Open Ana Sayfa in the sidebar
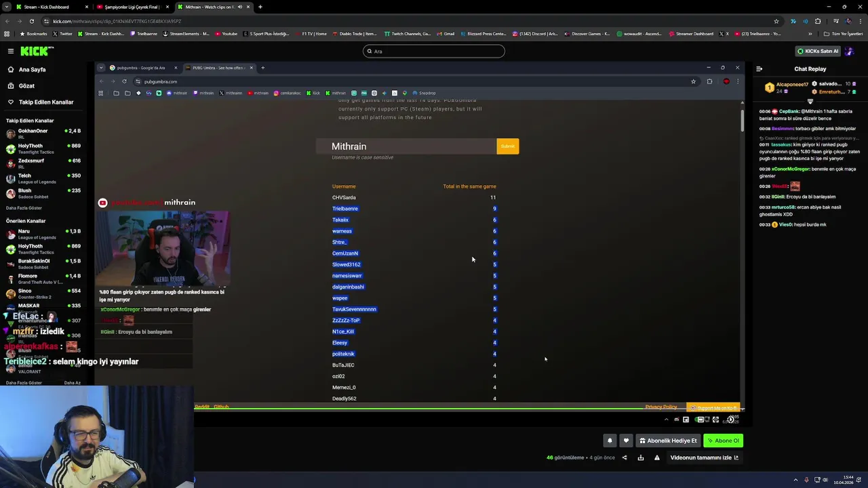 [32, 69]
